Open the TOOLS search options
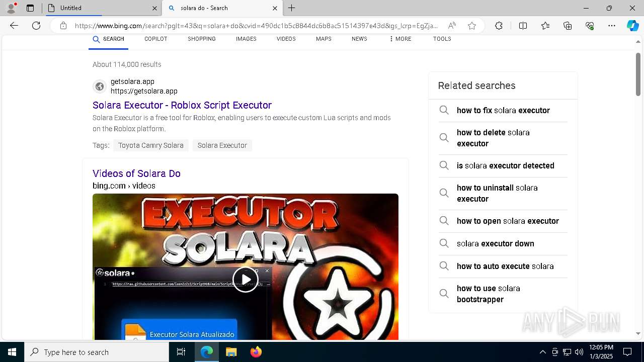Image resolution: width=644 pixels, height=362 pixels. click(x=442, y=39)
